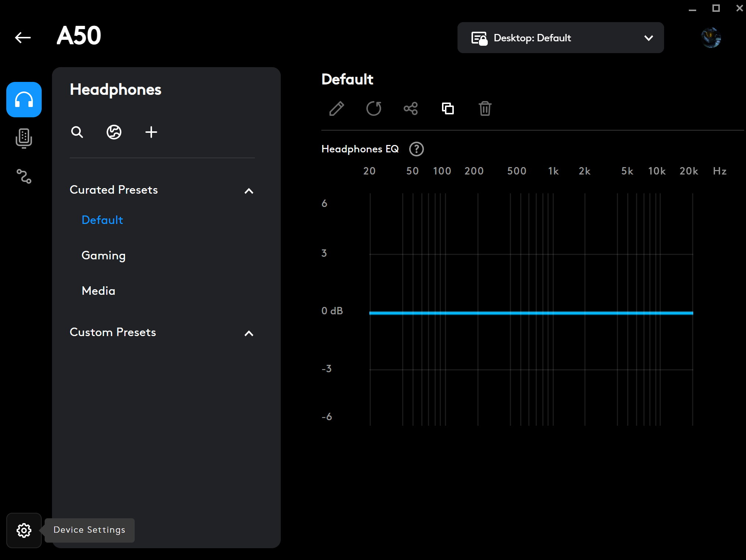This screenshot has height=560, width=746.
Task: Share the Default preset
Action: (x=411, y=109)
